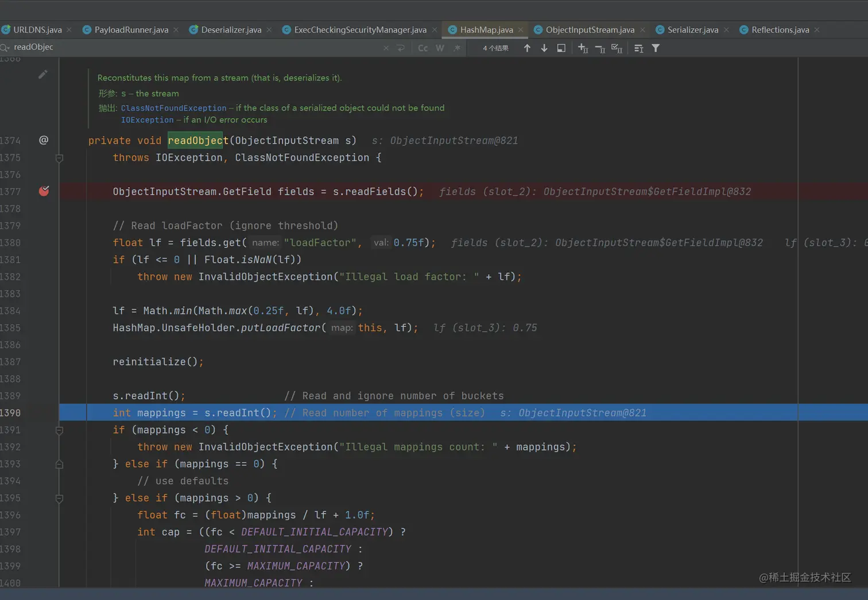Close the Serializer.java tab

(726, 30)
